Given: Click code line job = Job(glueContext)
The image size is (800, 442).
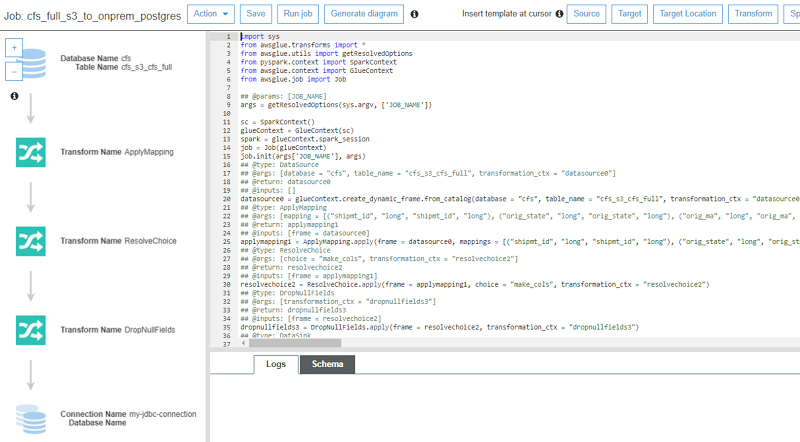Looking at the screenshot, I should click(x=283, y=148).
